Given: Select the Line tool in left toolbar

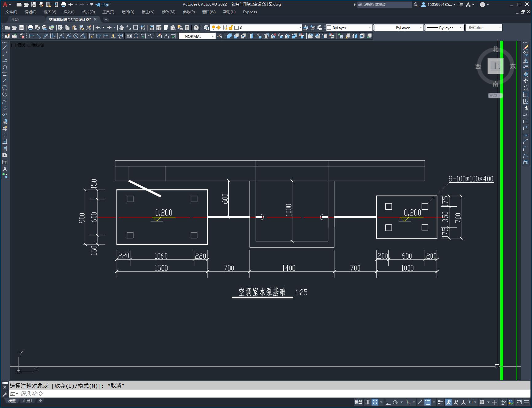Looking at the screenshot, I should (x=5, y=47).
